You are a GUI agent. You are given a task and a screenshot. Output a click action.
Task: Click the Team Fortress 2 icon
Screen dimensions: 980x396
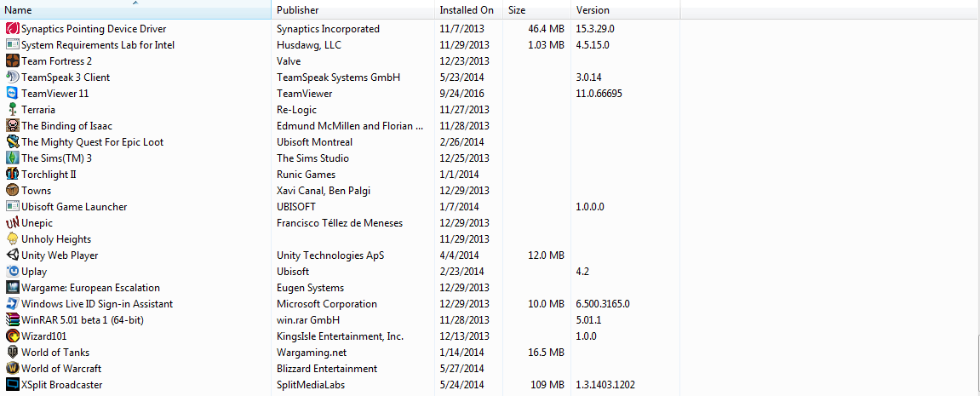click(x=12, y=61)
